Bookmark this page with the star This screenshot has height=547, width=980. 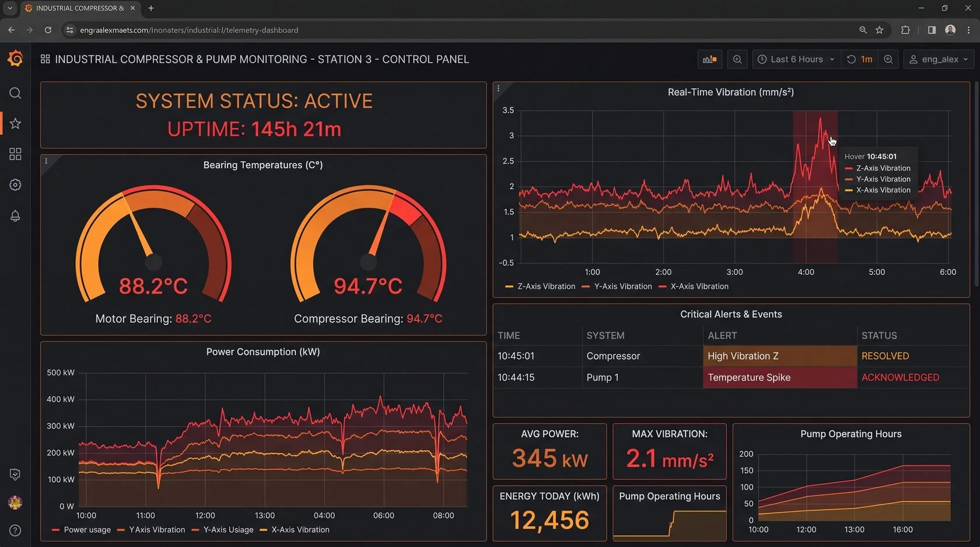(x=880, y=30)
